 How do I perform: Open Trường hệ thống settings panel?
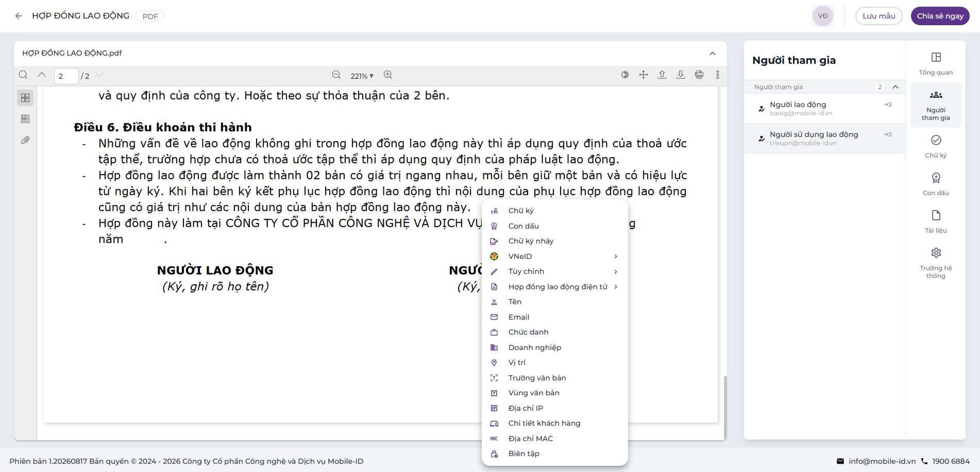coord(936,263)
